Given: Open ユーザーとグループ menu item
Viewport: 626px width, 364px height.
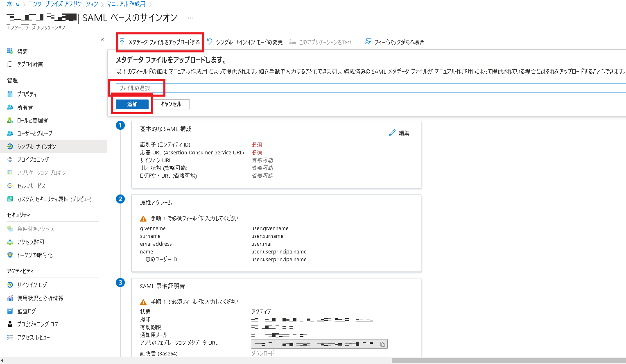Looking at the screenshot, I should [x=34, y=133].
